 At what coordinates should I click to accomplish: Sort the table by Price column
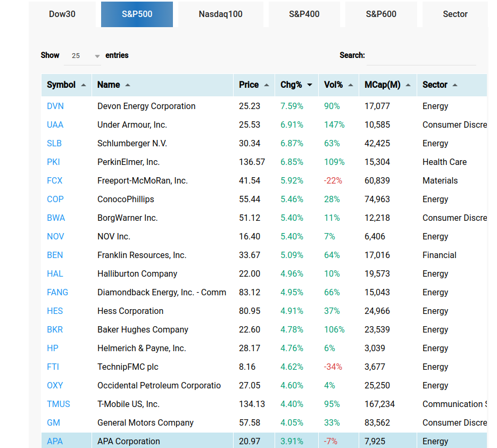pos(254,85)
